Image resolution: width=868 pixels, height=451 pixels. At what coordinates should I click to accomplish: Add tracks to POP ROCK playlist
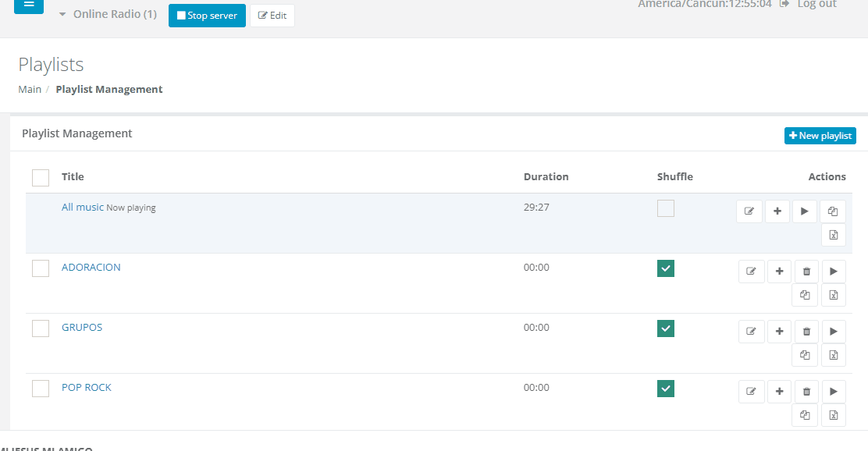pyautogui.click(x=780, y=392)
